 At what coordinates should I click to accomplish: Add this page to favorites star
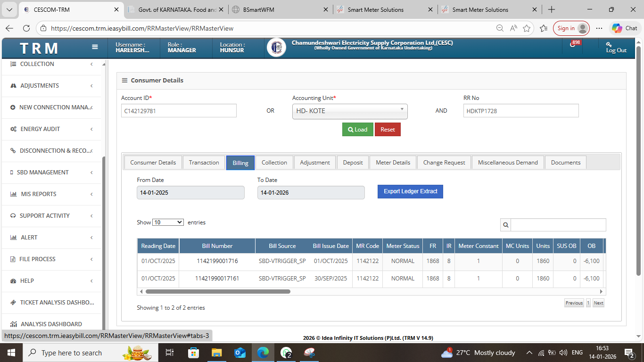pos(527,28)
